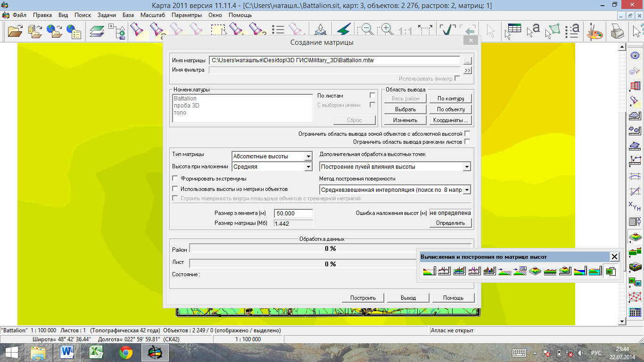Click the red hatched area icon in sidebar
This screenshot has height=362, width=644.
(x=635, y=86)
